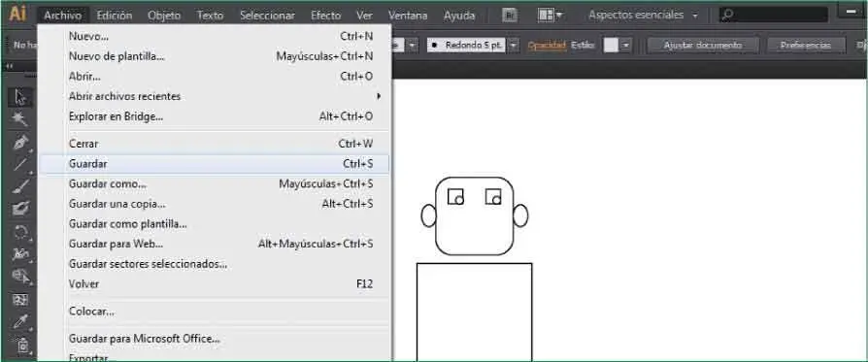Choose Colocar... from the menu
Viewport: 868px width, 362px height.
tap(214, 312)
